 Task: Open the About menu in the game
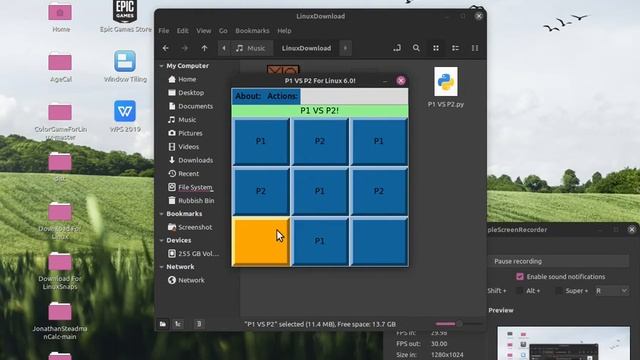248,96
